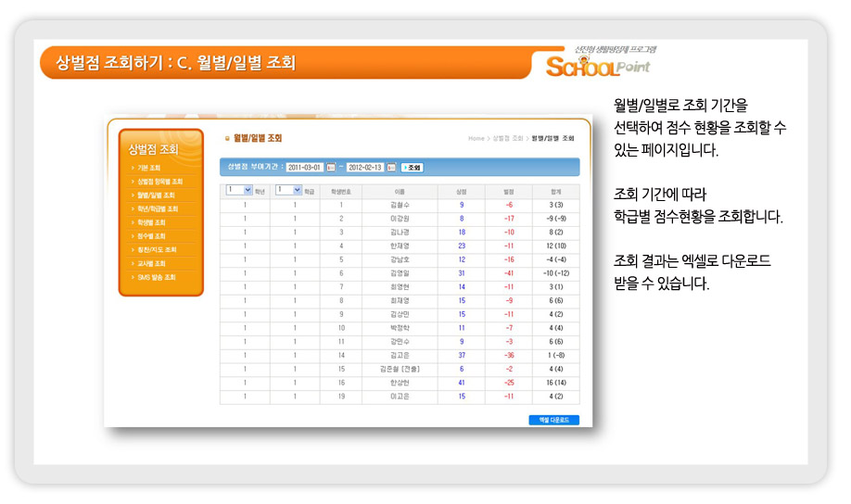851x504 pixels.
Task: Click the 상벌점 조회 breadcrumb link
Action: (508, 138)
